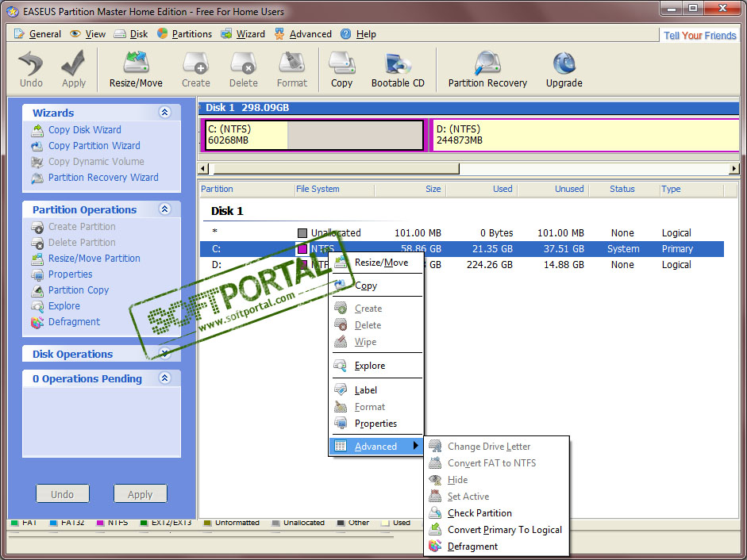
Task: Open Bootable CD from the toolbar
Action: (398, 69)
